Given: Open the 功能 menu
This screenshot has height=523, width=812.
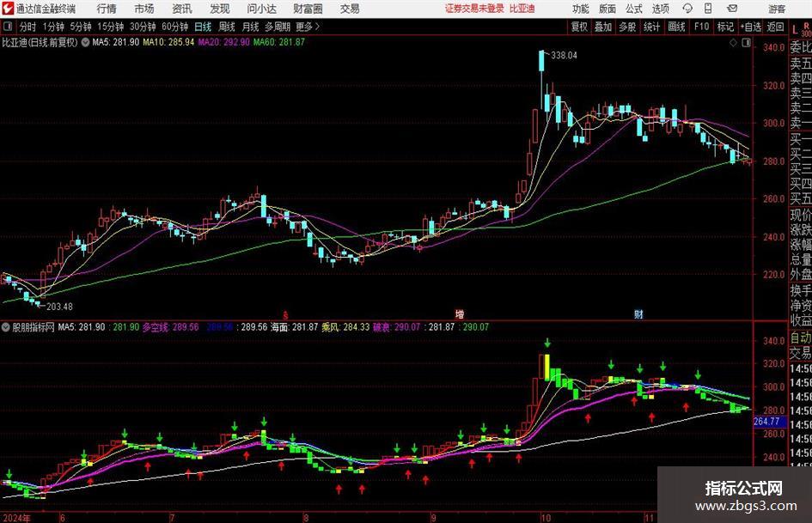Looking at the screenshot, I should pyautogui.click(x=581, y=9).
